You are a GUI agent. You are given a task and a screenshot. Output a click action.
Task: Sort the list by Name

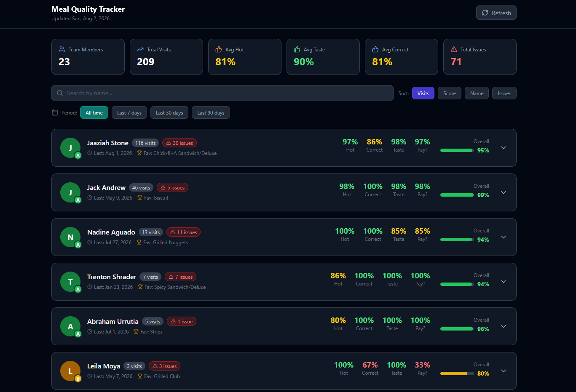click(477, 93)
